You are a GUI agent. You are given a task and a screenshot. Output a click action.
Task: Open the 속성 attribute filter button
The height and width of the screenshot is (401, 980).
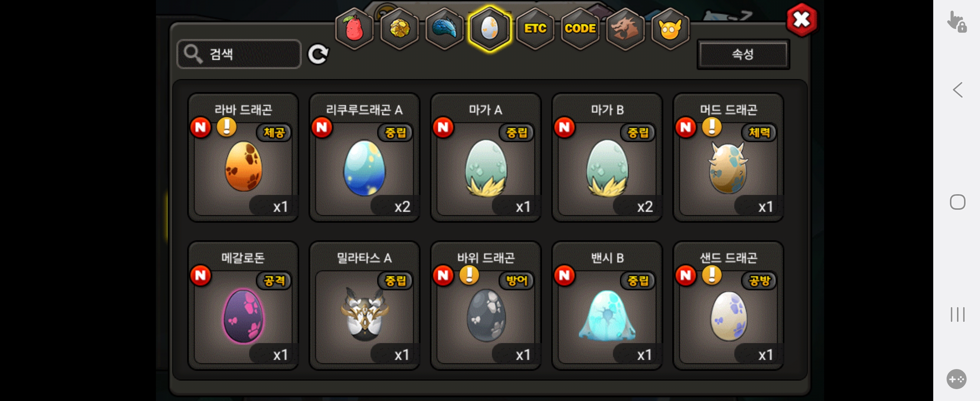point(743,54)
